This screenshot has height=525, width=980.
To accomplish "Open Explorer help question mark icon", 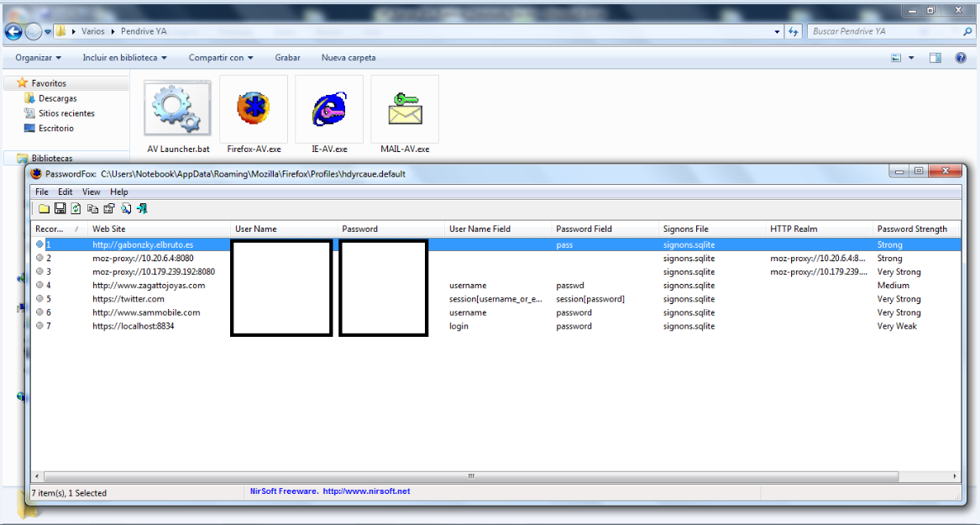I will 962,57.
